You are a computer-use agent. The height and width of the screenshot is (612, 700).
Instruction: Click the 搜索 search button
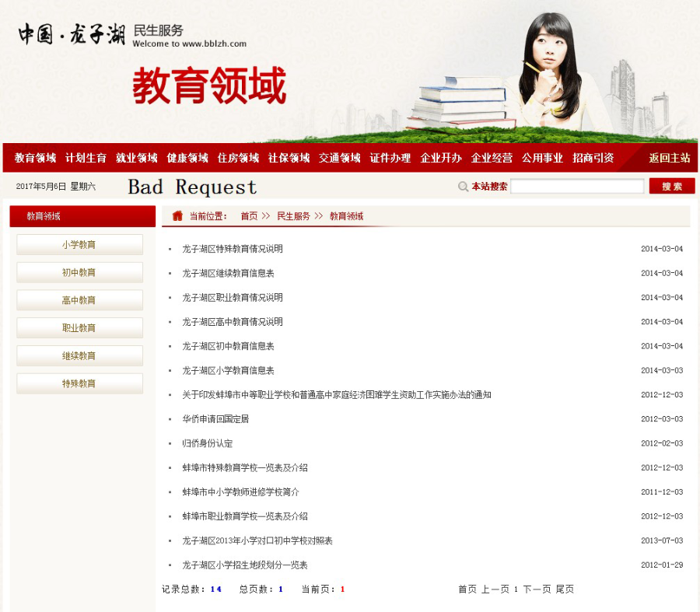click(670, 186)
